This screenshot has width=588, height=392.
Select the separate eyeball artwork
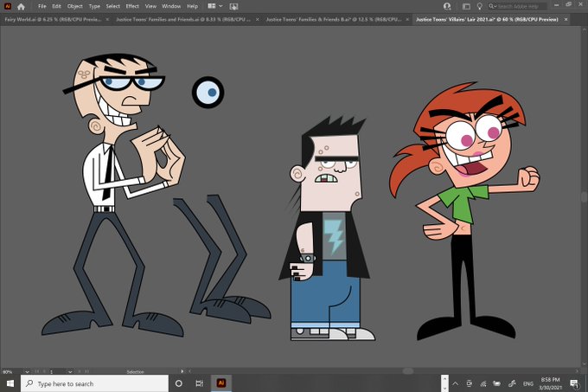coord(208,93)
